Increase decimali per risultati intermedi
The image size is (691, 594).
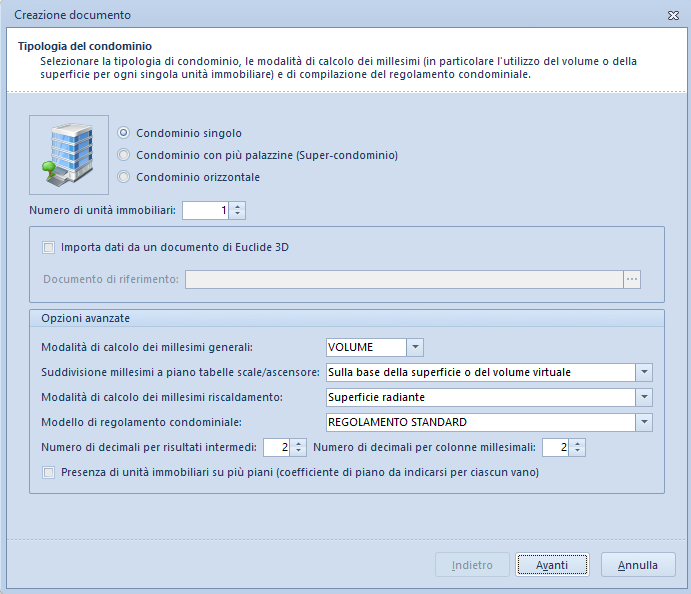(x=298, y=444)
